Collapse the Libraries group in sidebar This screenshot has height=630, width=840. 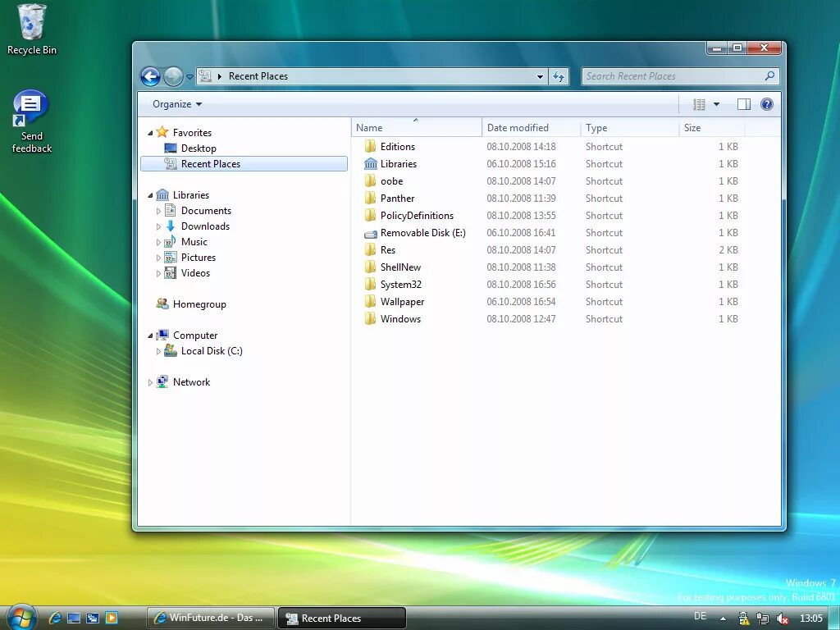(x=150, y=195)
